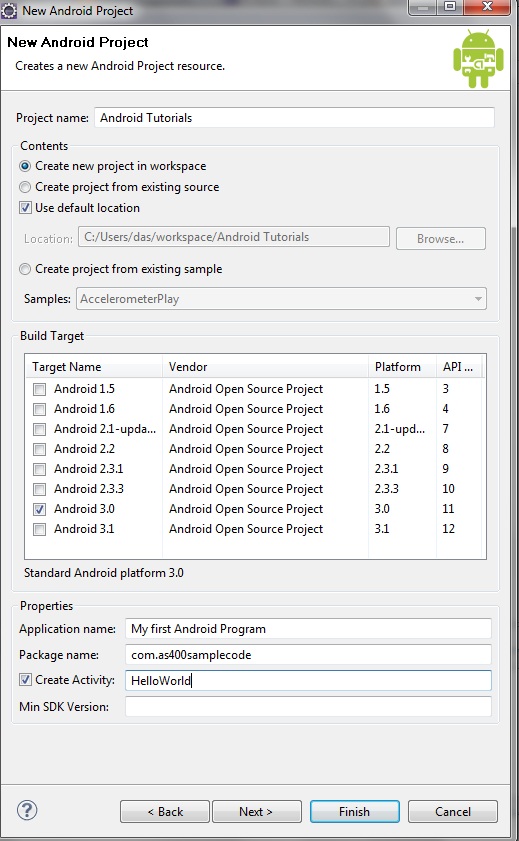
Task: Click the Back button
Action: (165, 812)
